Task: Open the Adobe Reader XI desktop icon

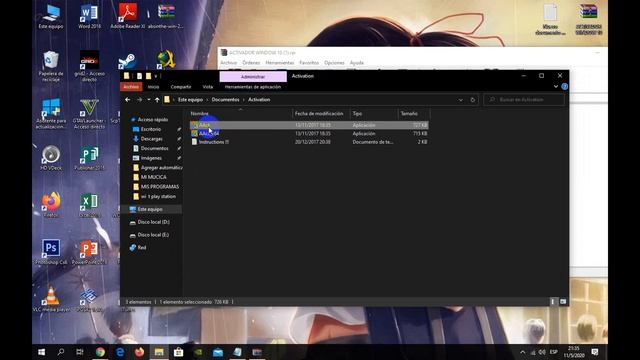Action: coord(128,16)
